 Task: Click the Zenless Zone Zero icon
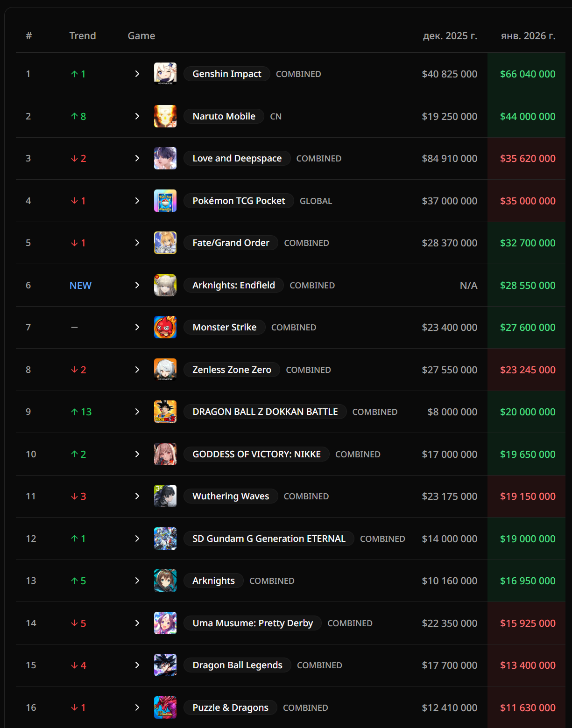pos(165,370)
